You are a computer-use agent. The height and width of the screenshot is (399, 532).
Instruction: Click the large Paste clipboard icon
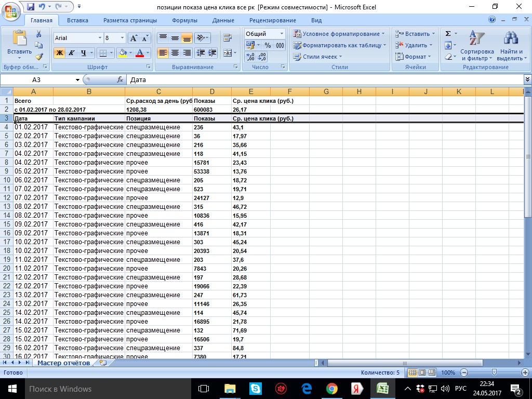coord(19,38)
